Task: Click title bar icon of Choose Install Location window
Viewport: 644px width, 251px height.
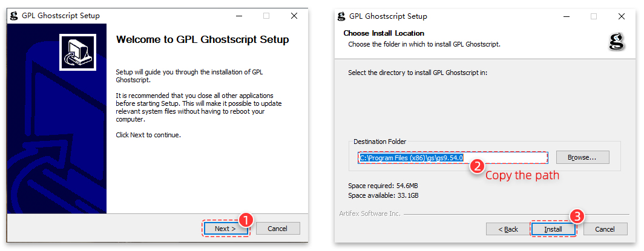Action: pos(341,16)
